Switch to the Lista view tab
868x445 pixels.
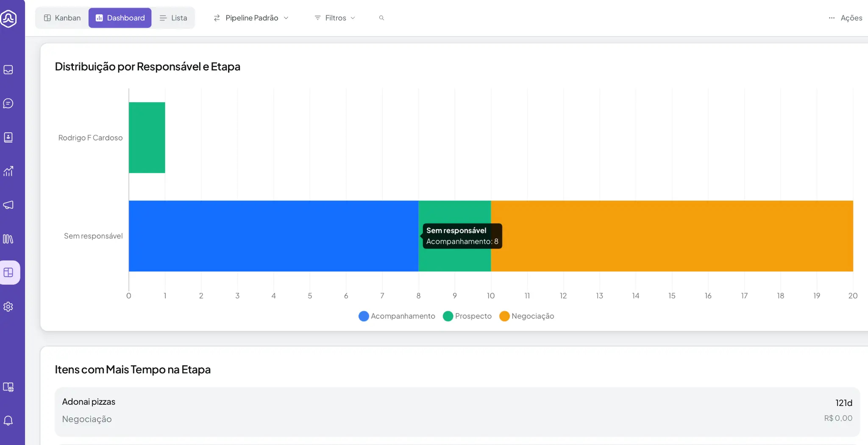pos(173,18)
